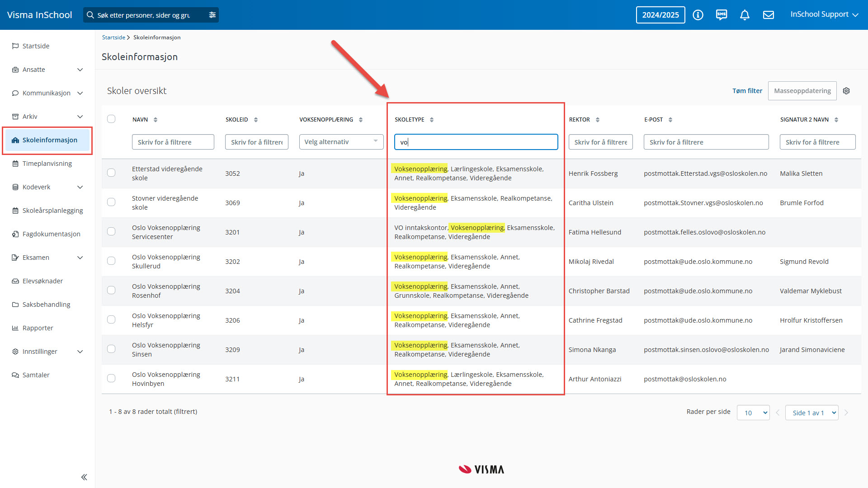Viewport: 868px width, 488px height.
Task: Focus the NAVN filter input
Action: click(173, 142)
